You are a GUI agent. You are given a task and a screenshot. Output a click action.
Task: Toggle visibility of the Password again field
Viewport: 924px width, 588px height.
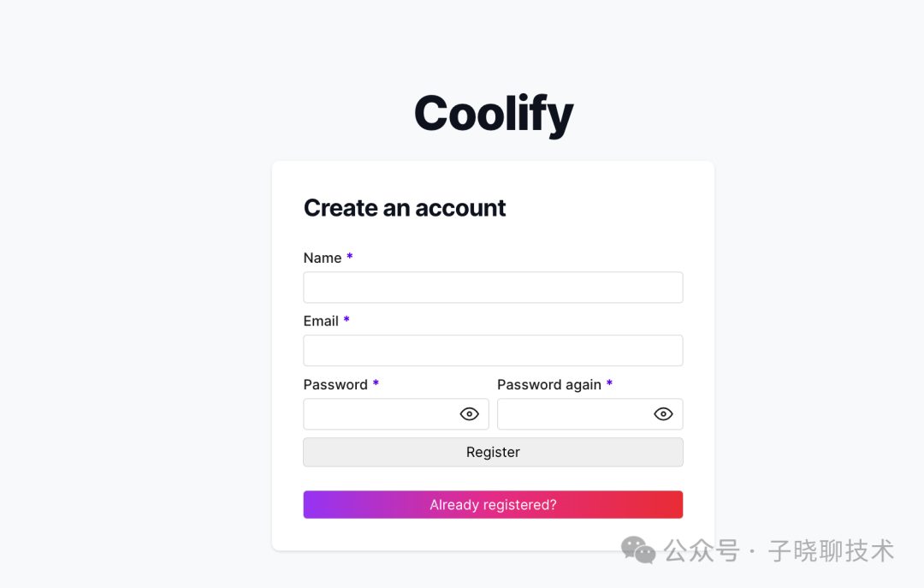[x=663, y=413]
